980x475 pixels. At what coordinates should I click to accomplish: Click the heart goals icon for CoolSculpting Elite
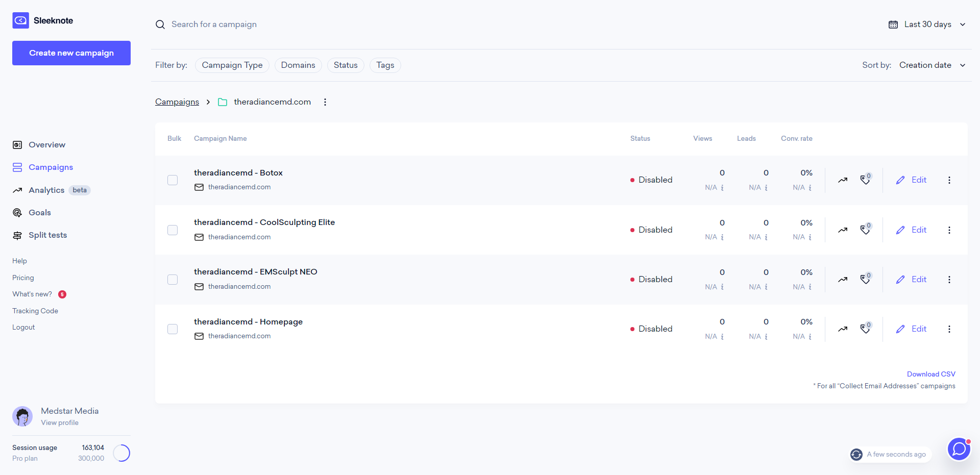(x=866, y=230)
